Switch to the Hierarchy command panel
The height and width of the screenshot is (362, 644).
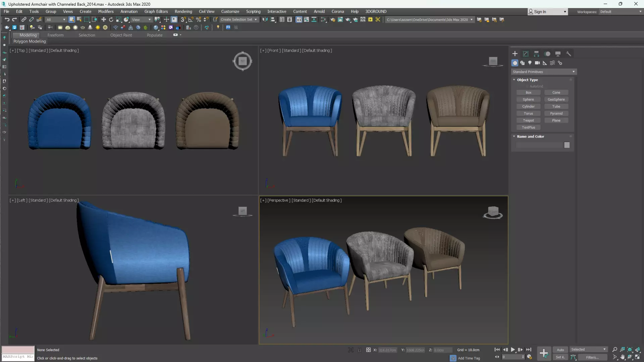click(536, 54)
